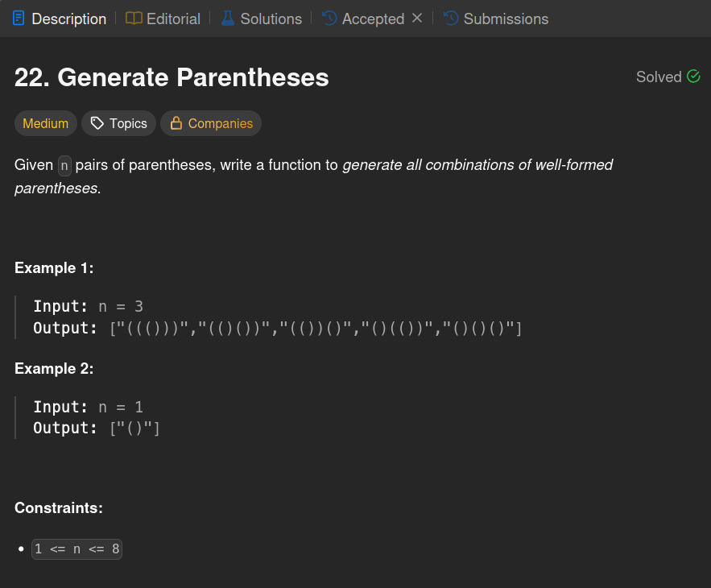Close the Accepted tab
The width and height of the screenshot is (711, 588).
point(417,19)
